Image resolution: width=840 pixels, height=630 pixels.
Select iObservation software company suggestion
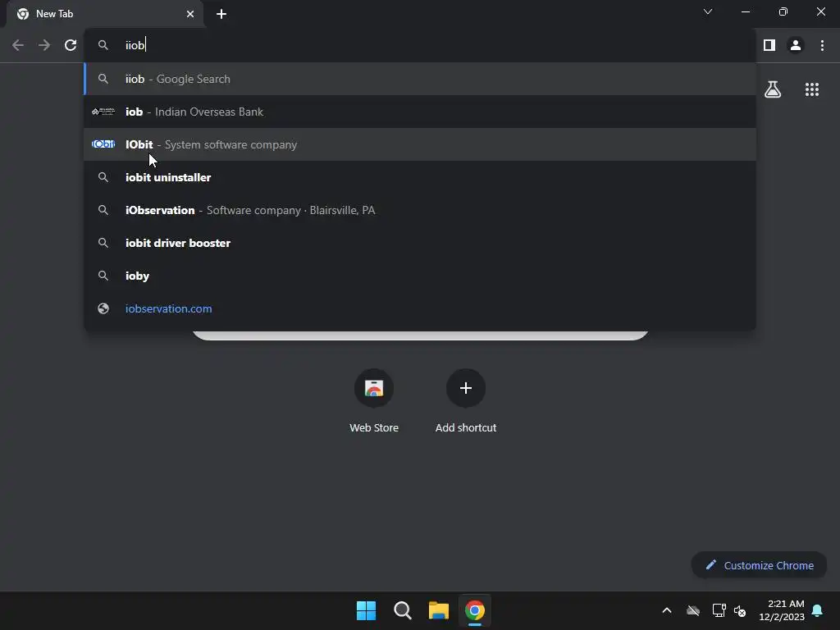click(420, 210)
